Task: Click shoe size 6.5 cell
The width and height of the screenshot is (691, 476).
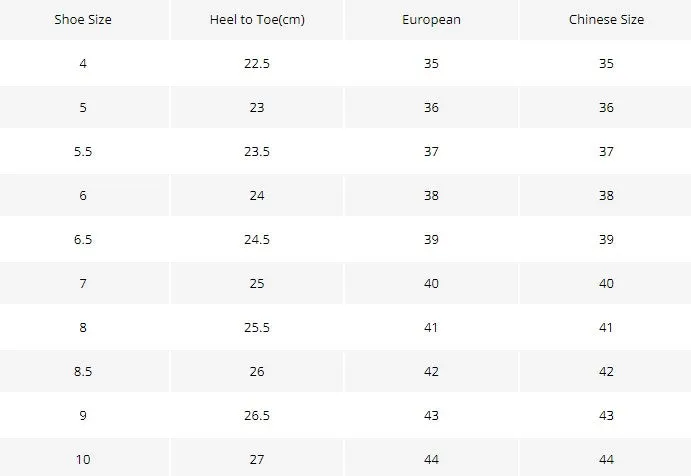Action: (x=83, y=239)
